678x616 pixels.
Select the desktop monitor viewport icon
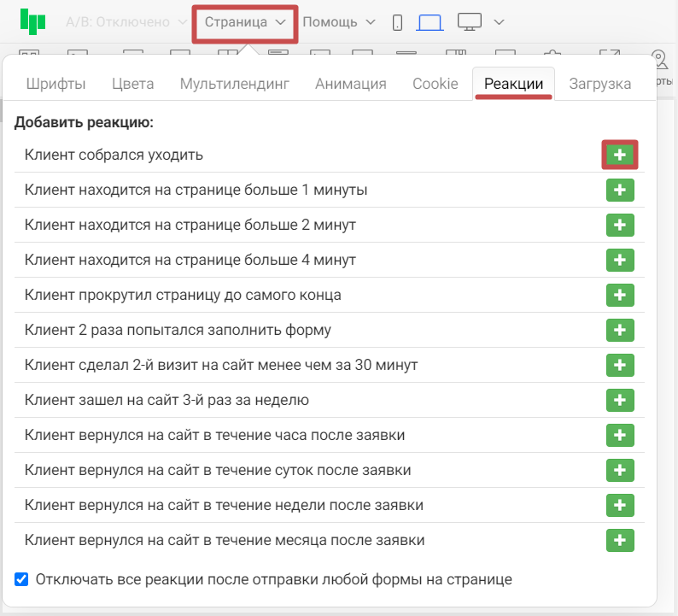(x=470, y=22)
